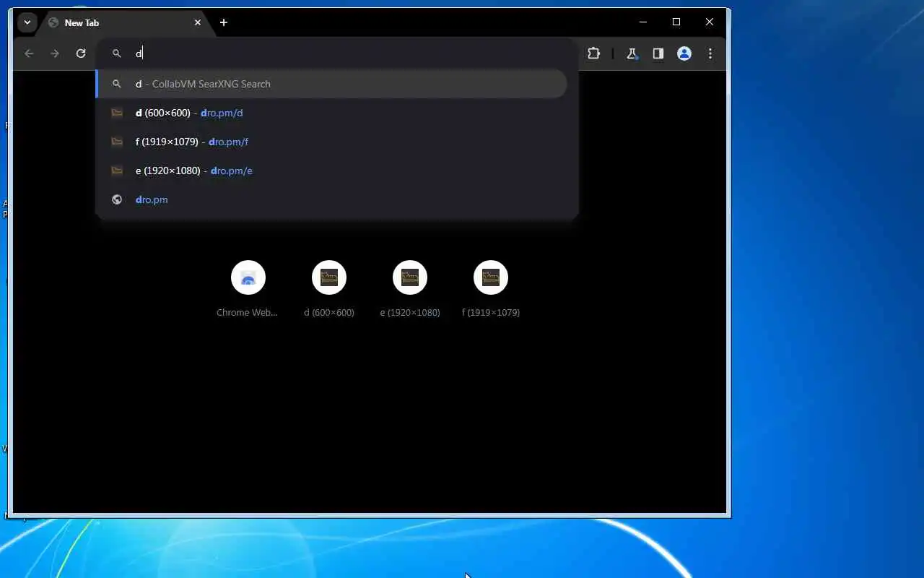Maximize the Chrome window
The width and height of the screenshot is (924, 578).
pos(676,22)
